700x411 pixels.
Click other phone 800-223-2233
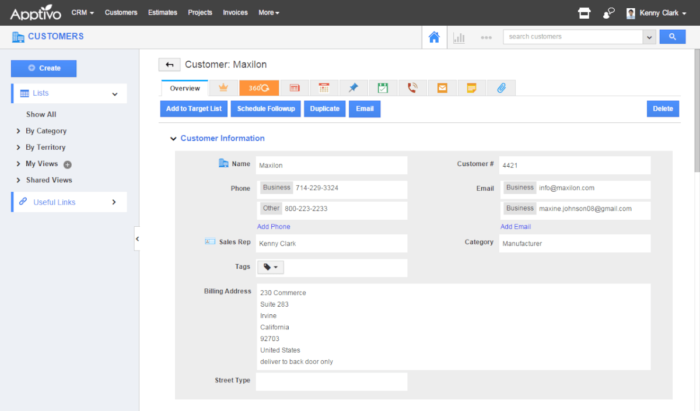click(306, 208)
